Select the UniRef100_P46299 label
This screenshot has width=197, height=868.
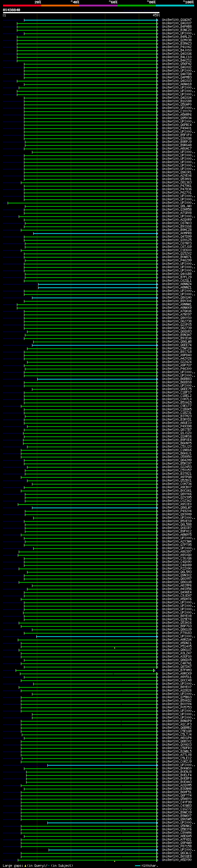click(176, 260)
